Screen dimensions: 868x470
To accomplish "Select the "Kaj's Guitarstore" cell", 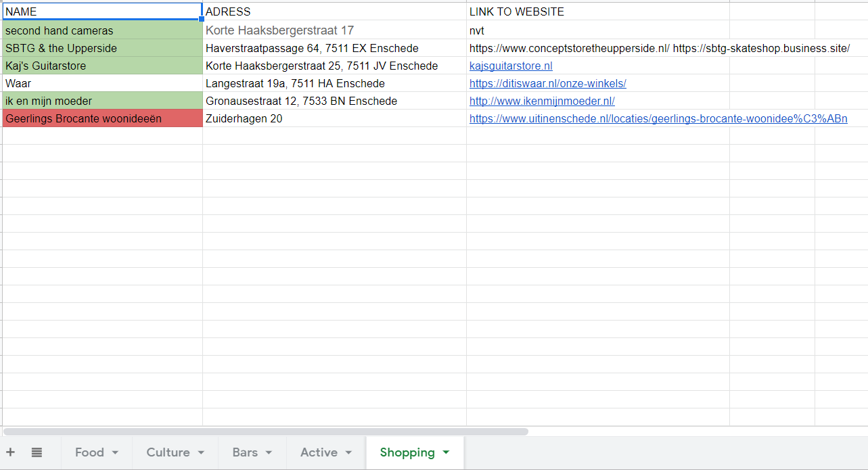I will click(x=102, y=66).
